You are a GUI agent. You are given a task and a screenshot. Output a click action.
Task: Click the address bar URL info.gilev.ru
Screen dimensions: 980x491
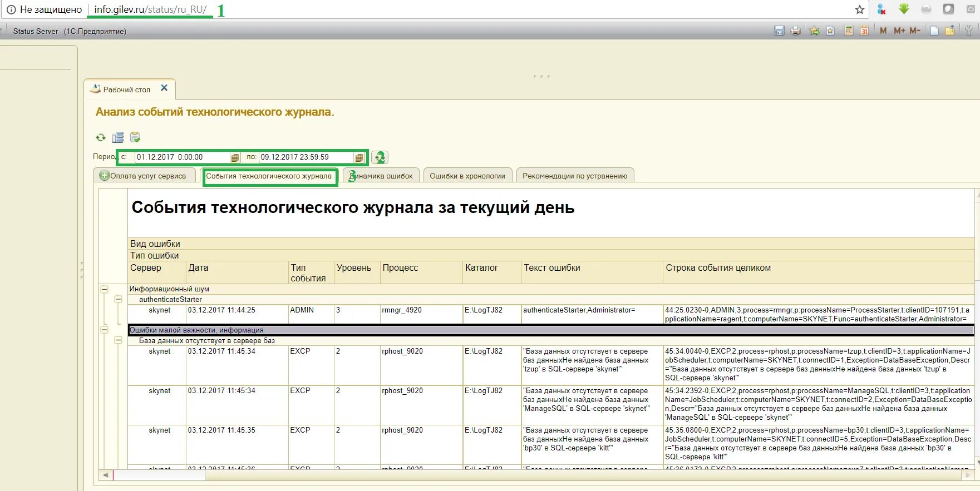[x=150, y=9]
